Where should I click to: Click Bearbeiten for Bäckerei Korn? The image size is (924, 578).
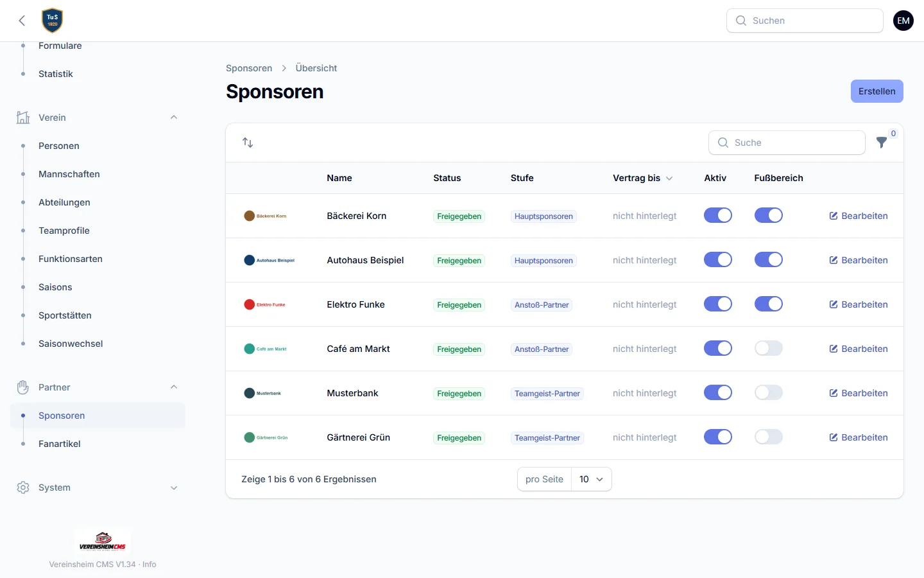pos(859,216)
